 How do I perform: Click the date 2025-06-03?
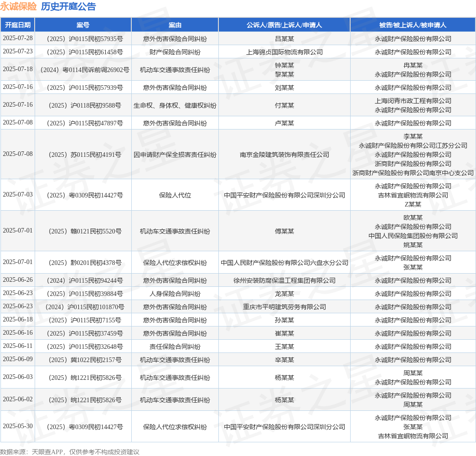18,377
